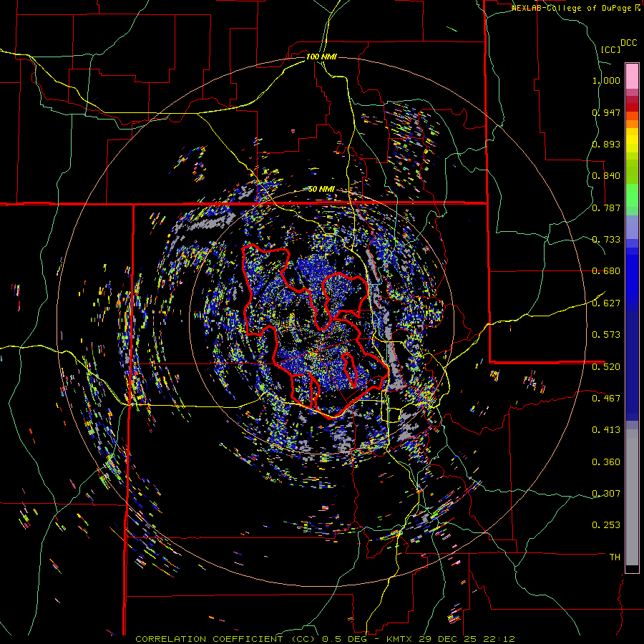Click the 0.733 legend value
The image size is (644, 644).
606,240
